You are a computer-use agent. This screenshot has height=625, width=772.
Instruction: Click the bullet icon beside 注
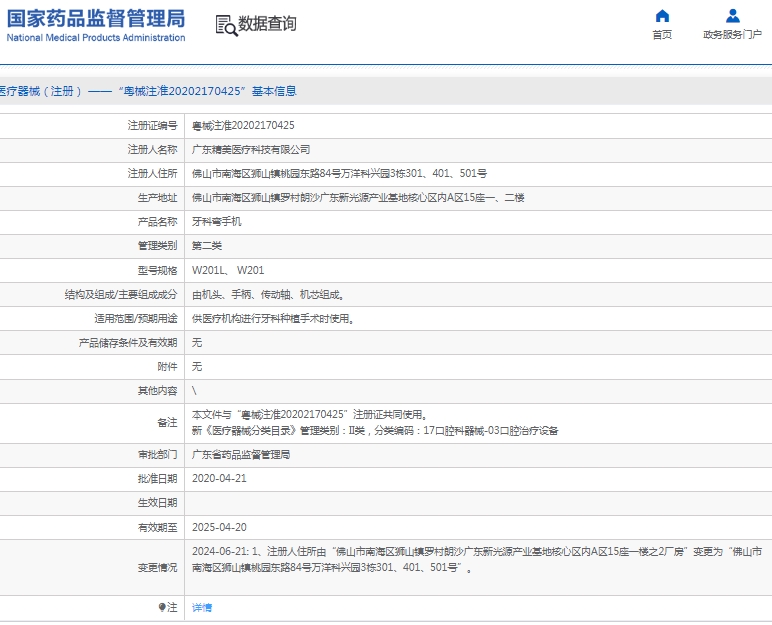(x=162, y=607)
